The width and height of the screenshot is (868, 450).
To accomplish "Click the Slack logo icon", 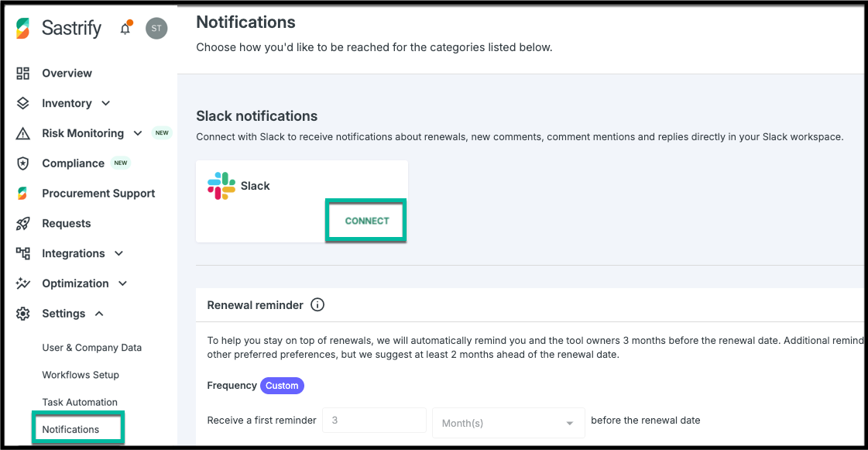I will [221, 186].
